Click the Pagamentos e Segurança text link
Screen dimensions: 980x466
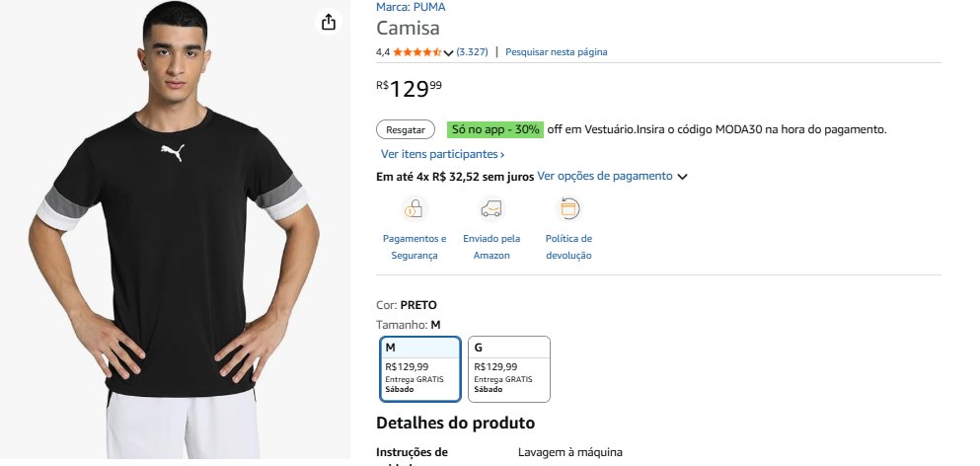pyautogui.click(x=415, y=247)
